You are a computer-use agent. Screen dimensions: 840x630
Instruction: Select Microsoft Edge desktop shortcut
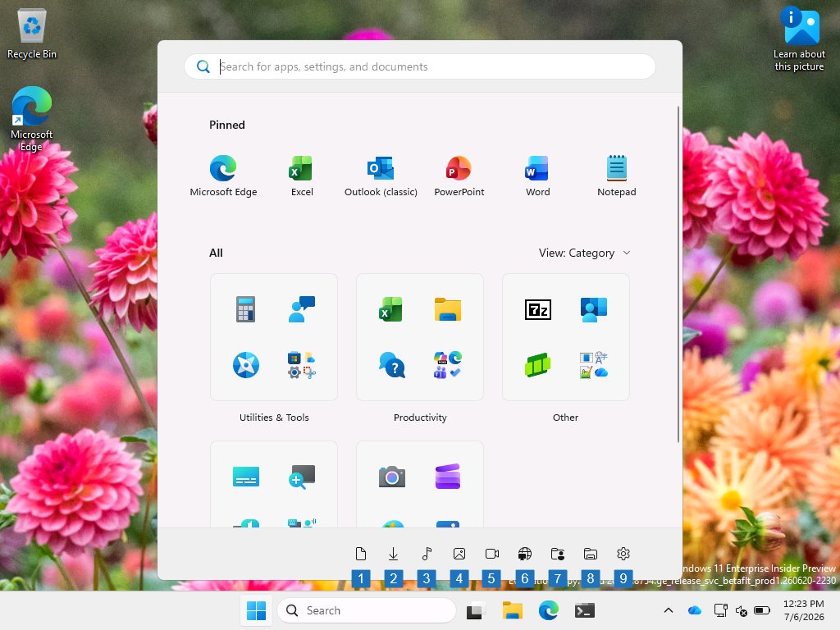point(32,119)
